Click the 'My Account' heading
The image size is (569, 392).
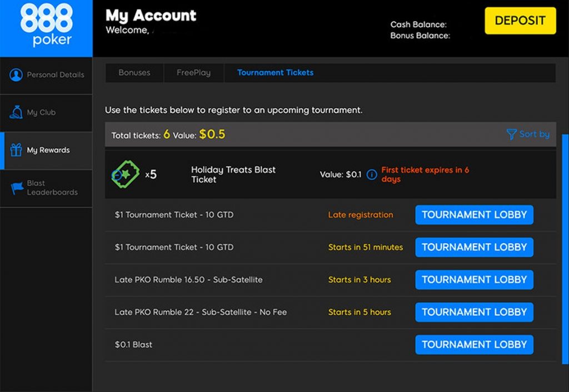151,16
